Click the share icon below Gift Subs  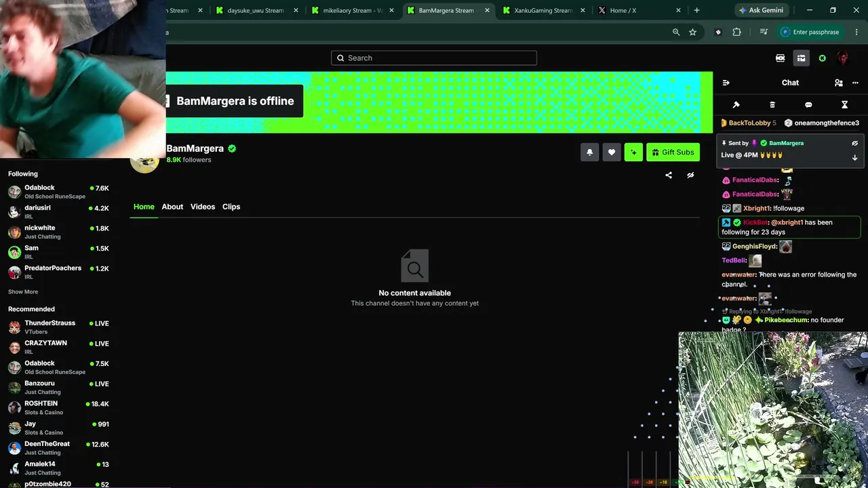669,175
